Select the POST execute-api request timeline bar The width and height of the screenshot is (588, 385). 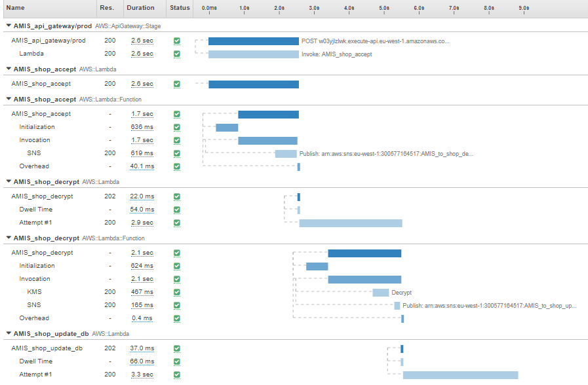pos(253,41)
